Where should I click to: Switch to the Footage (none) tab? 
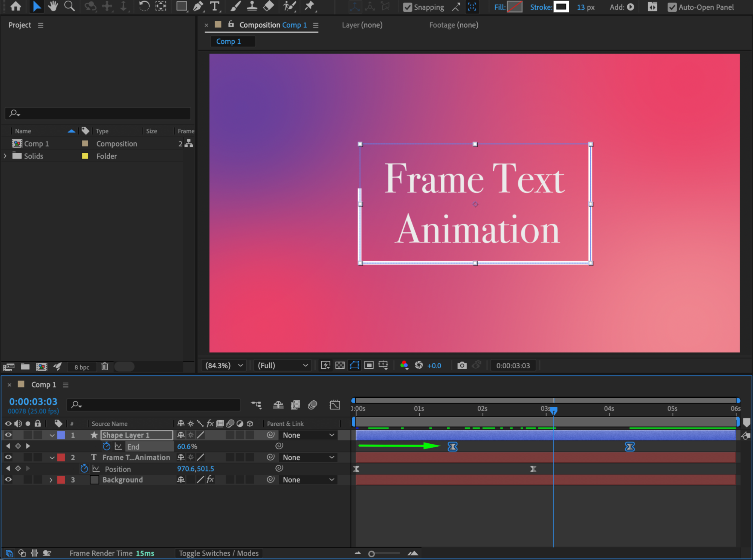click(454, 25)
